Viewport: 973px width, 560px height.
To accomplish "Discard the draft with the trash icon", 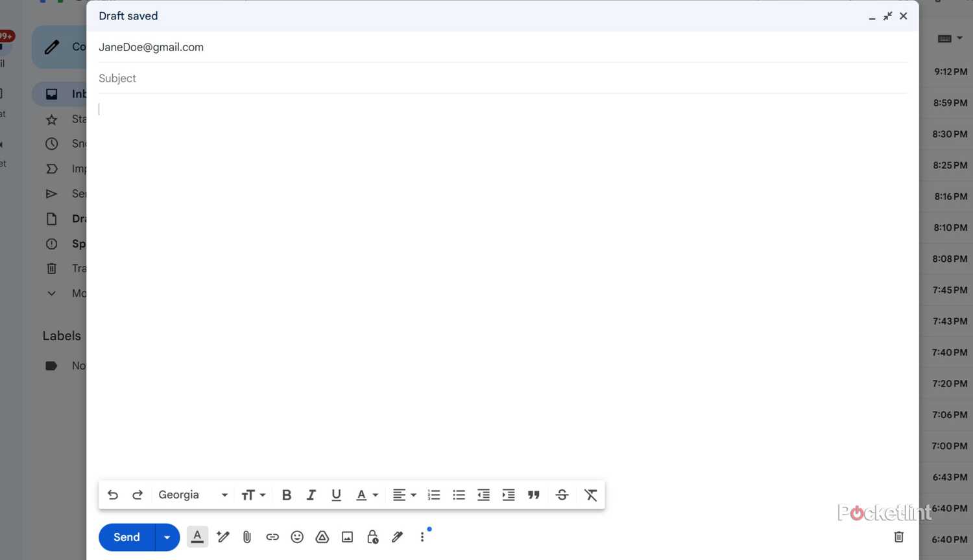I will coord(898,537).
